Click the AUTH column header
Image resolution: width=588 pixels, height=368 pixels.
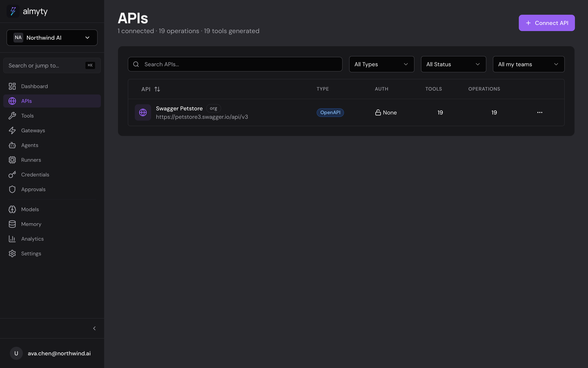(x=381, y=89)
